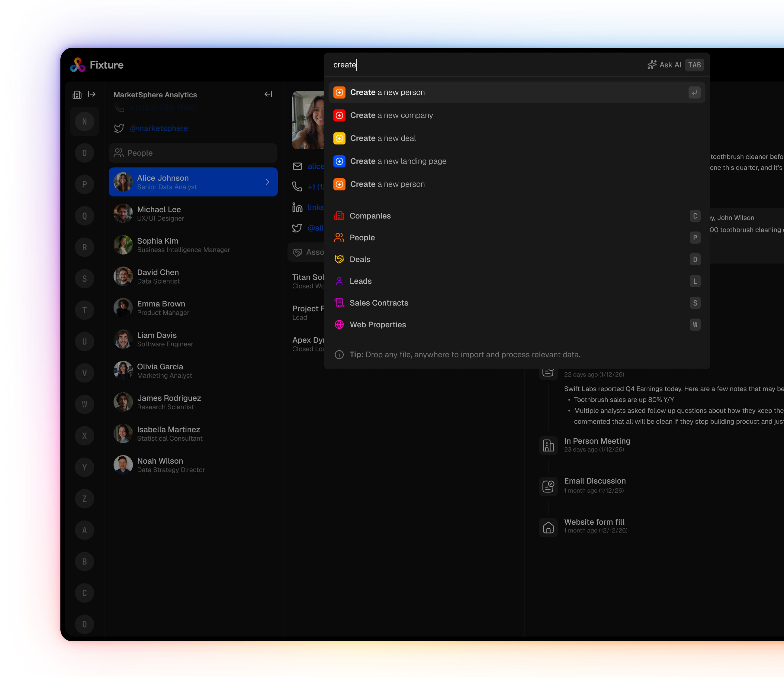Select the LinkedIn icon in the contact panel
The image size is (784, 677).
pos(297,207)
